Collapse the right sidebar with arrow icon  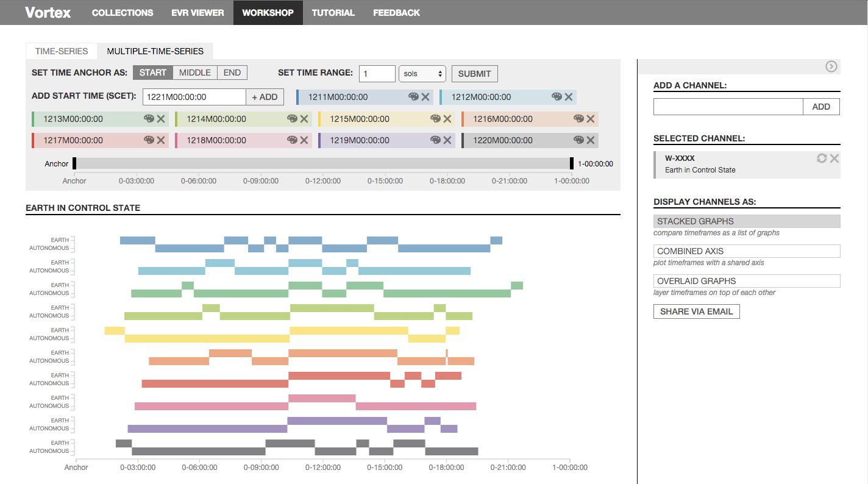click(831, 66)
